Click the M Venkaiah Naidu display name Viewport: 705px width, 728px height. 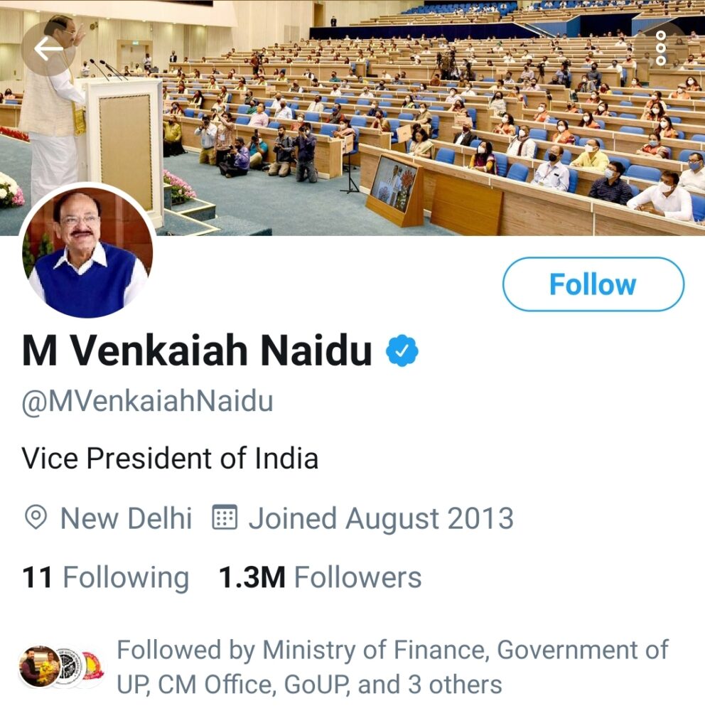tap(197, 352)
